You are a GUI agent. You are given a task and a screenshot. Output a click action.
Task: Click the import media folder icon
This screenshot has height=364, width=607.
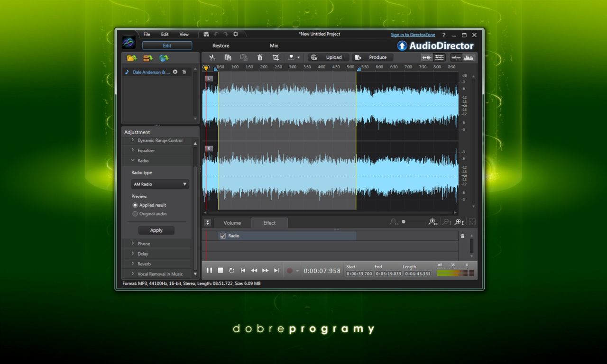132,58
